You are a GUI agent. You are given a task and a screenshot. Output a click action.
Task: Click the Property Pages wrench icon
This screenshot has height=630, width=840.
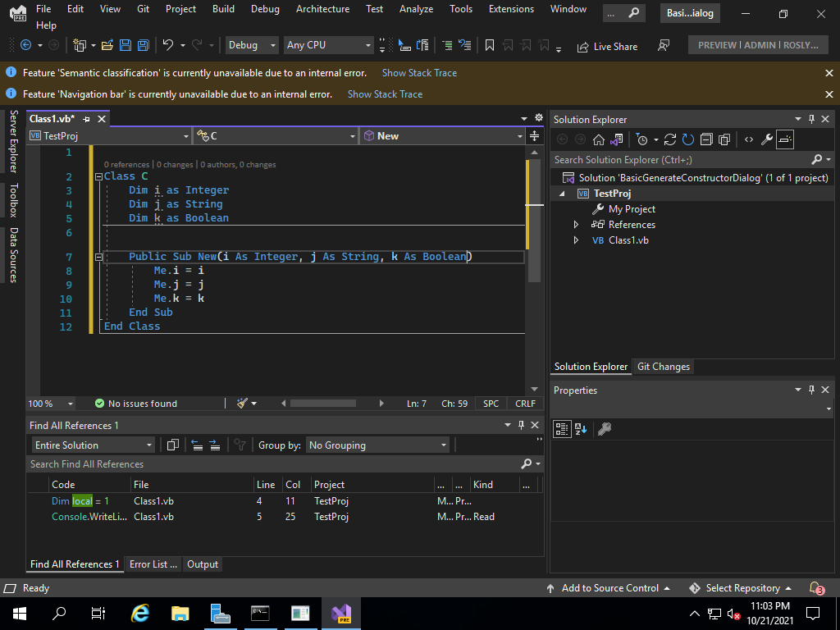(x=605, y=428)
